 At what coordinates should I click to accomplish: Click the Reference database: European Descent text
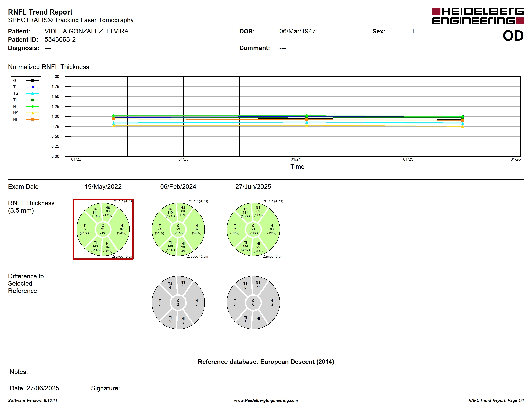coord(266,362)
